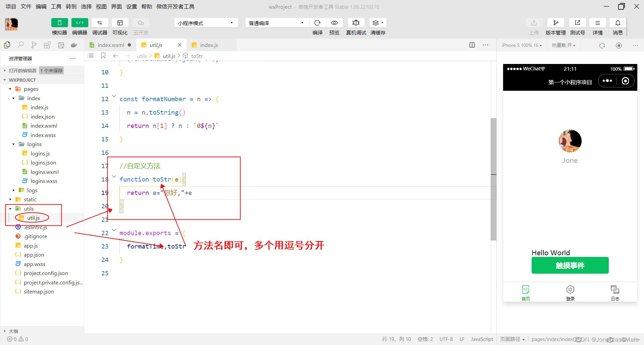Open the Project menu
Viewport: 644px width, 345px height.
coord(11,6)
